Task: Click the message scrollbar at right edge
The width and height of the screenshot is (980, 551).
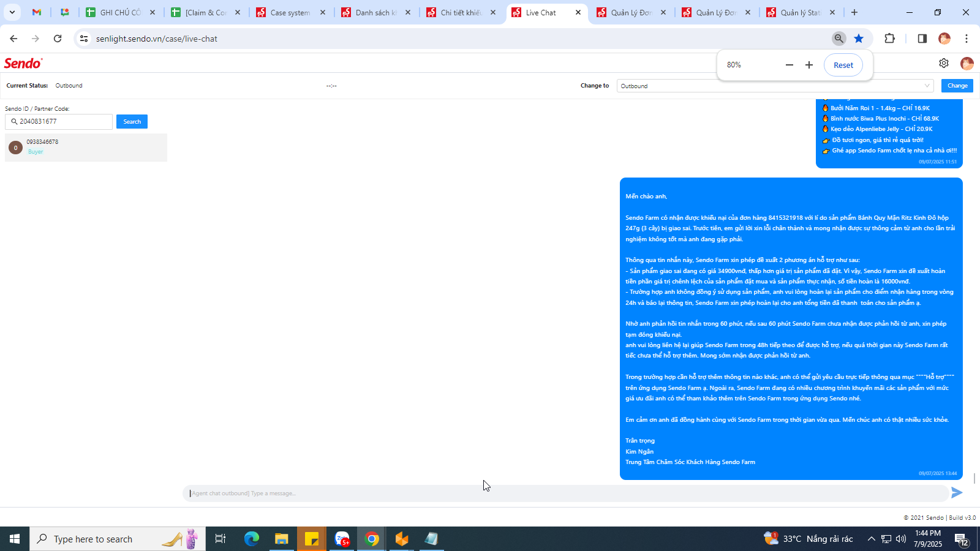Action: pos(974,478)
